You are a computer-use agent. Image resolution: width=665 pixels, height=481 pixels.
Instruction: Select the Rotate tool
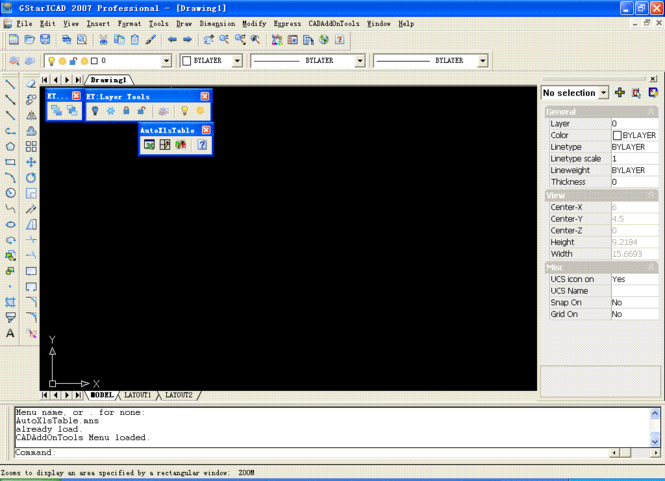point(31,178)
